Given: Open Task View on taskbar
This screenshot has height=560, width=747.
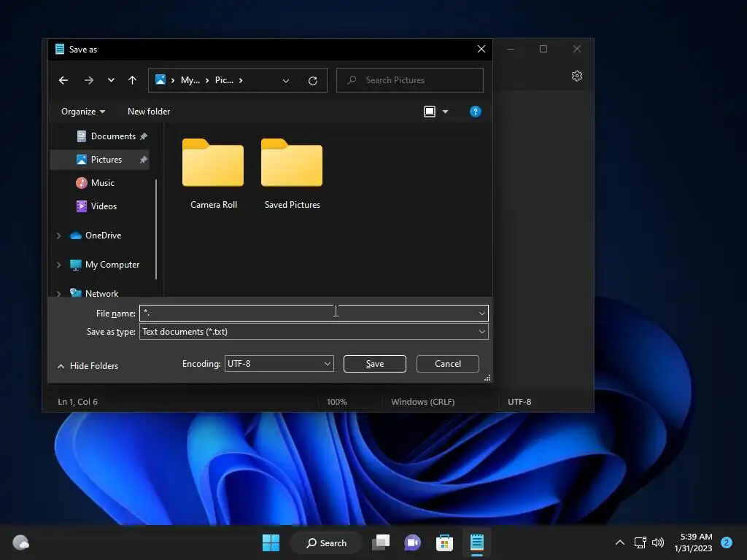Looking at the screenshot, I should pyautogui.click(x=381, y=542).
